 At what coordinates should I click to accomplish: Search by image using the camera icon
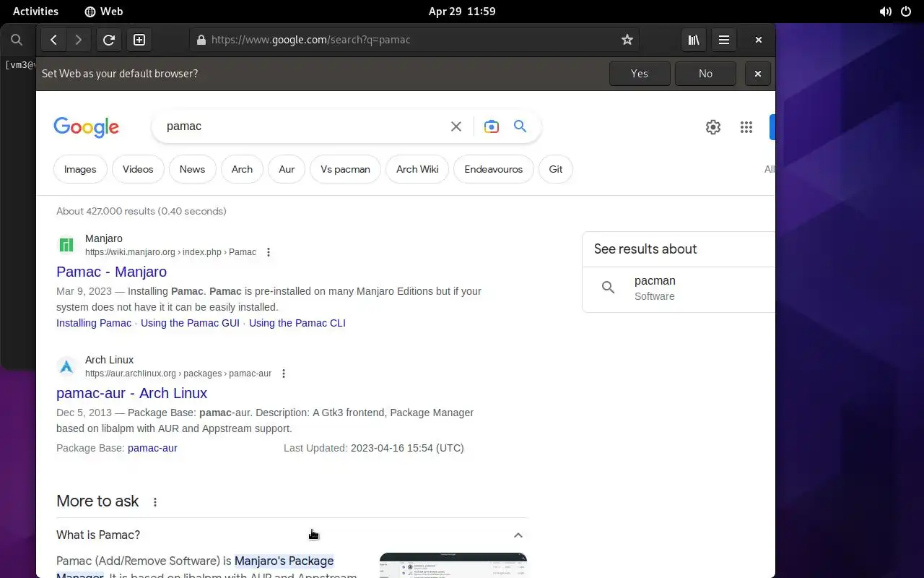pyautogui.click(x=492, y=126)
